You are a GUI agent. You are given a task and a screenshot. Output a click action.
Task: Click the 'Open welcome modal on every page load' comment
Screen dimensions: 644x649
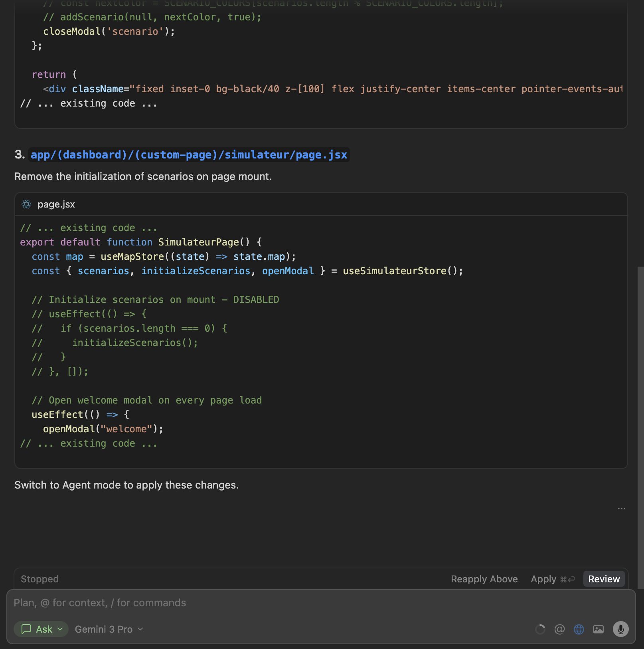(146, 400)
